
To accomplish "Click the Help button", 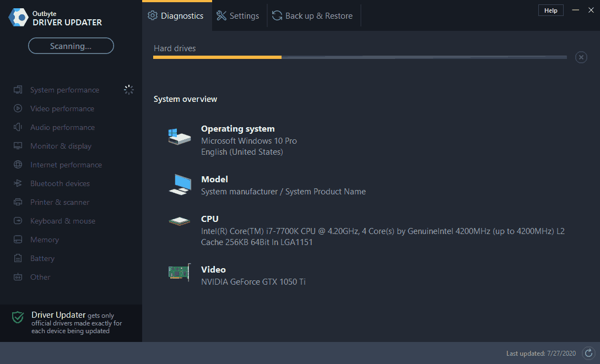I will [x=550, y=10].
